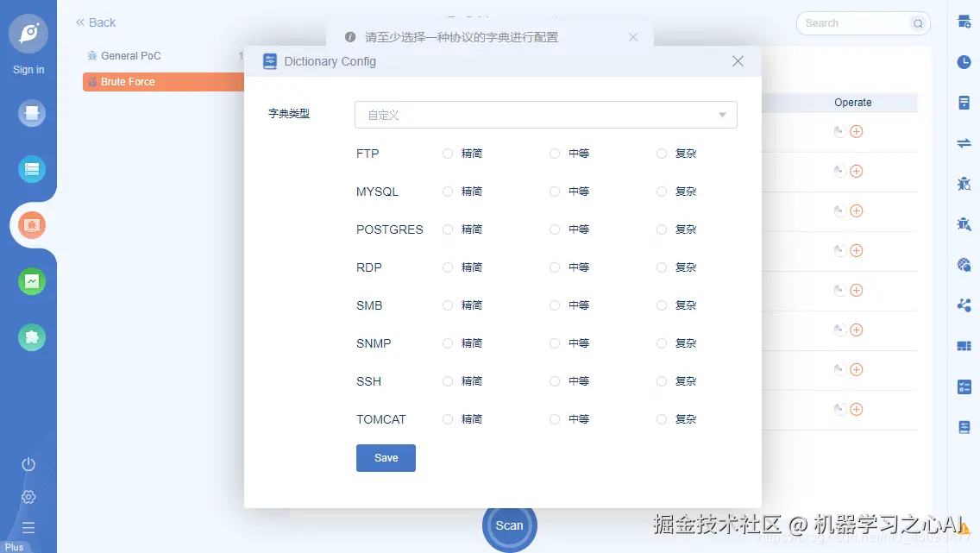
Task: Save the dictionary configuration
Action: (x=386, y=458)
